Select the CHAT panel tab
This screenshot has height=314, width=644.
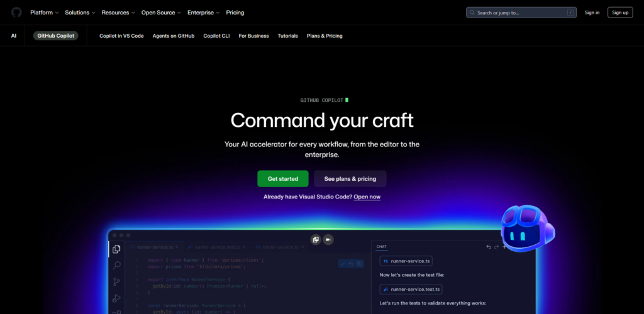pyautogui.click(x=382, y=247)
